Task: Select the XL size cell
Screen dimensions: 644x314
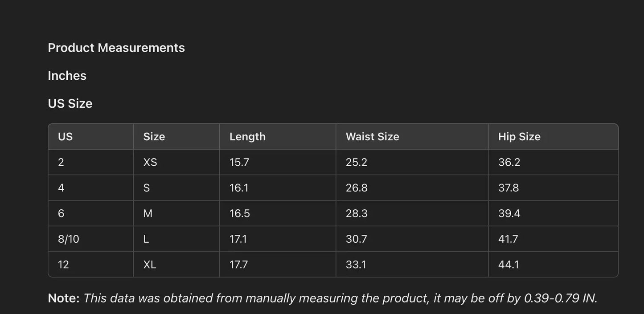Action: [150, 265]
